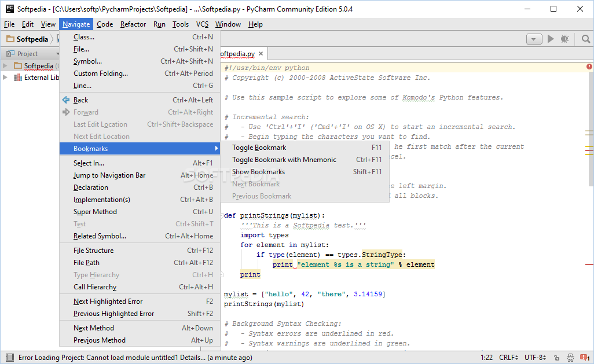Run the current configuration with play icon
Screen dimensions: 594x364
coord(551,39)
